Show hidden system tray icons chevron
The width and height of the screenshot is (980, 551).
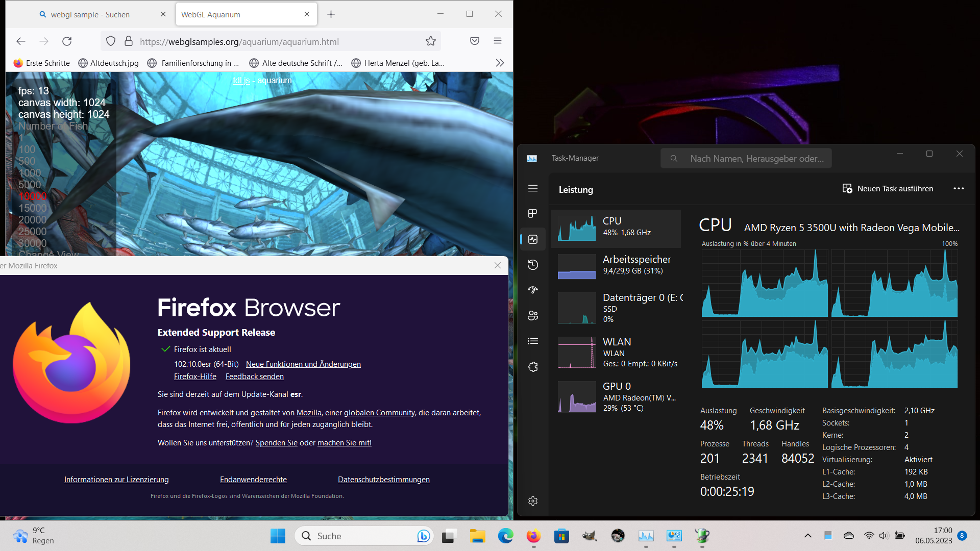coord(807,536)
